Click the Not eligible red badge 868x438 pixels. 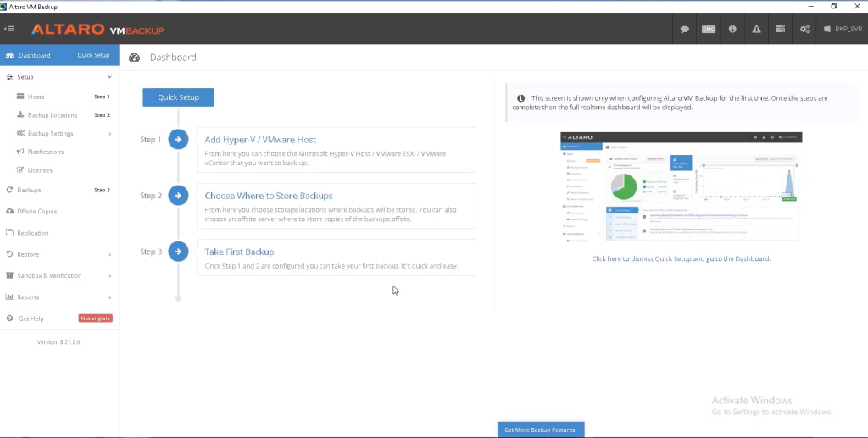pyautogui.click(x=95, y=319)
